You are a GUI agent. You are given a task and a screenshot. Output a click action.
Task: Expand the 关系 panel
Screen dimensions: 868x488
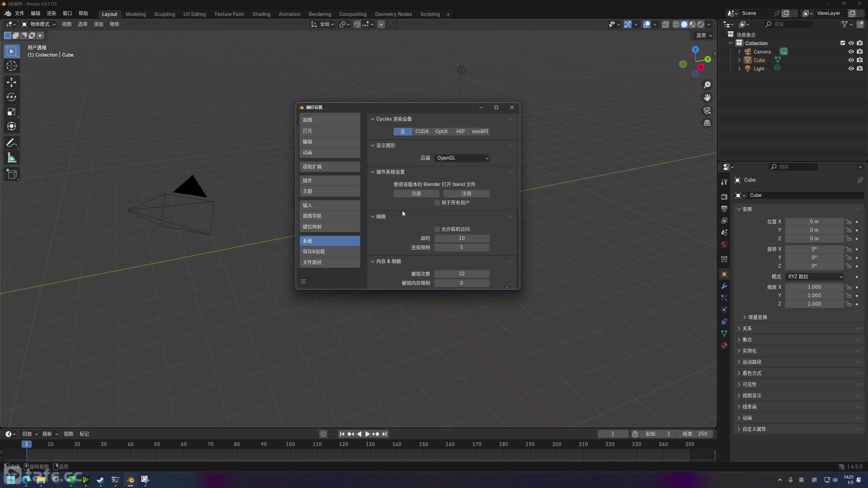point(747,328)
